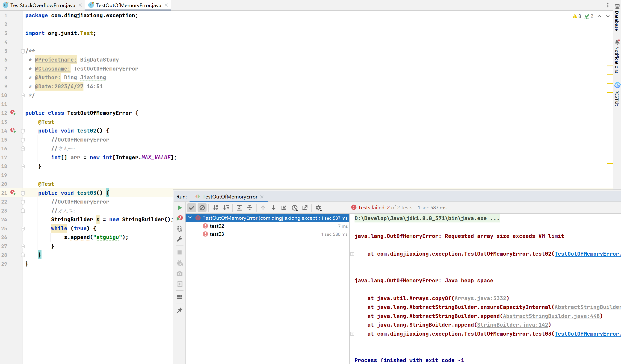This screenshot has width=621, height=364.
Task: Open AbstractStringBuilder.java:448 link
Action: (x=551, y=316)
